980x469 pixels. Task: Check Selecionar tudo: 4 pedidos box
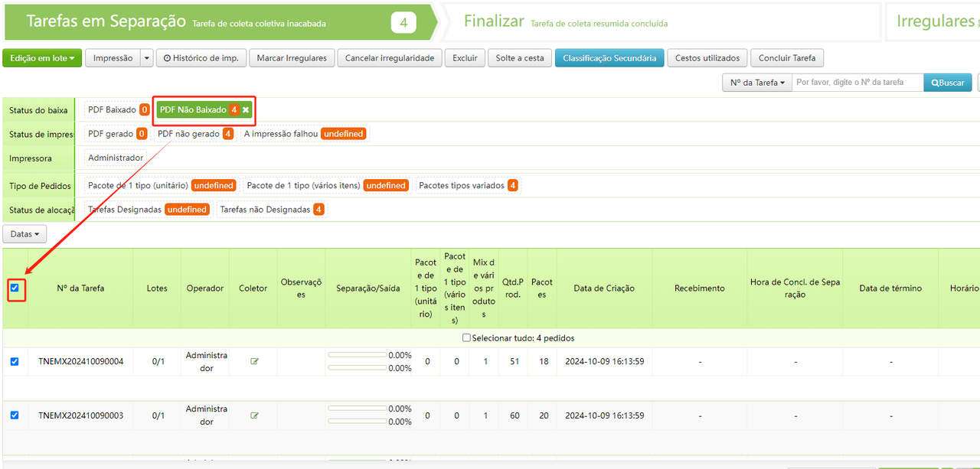pos(467,338)
